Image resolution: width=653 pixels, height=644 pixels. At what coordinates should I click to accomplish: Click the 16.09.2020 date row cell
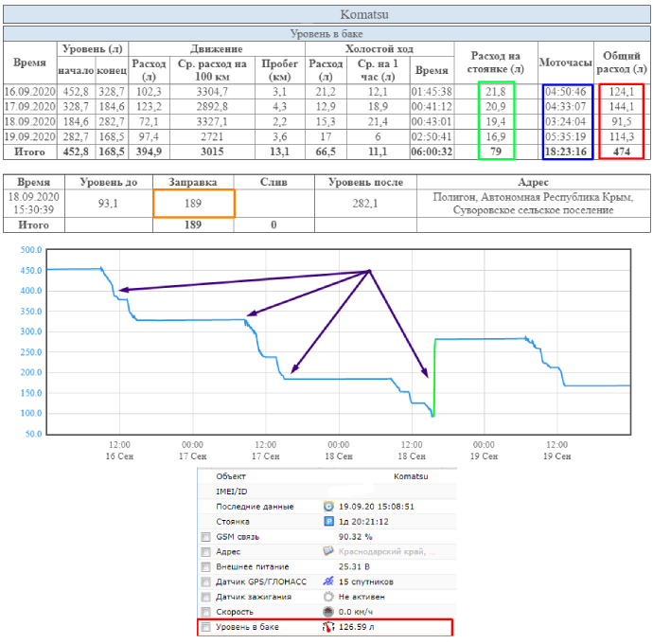point(28,91)
